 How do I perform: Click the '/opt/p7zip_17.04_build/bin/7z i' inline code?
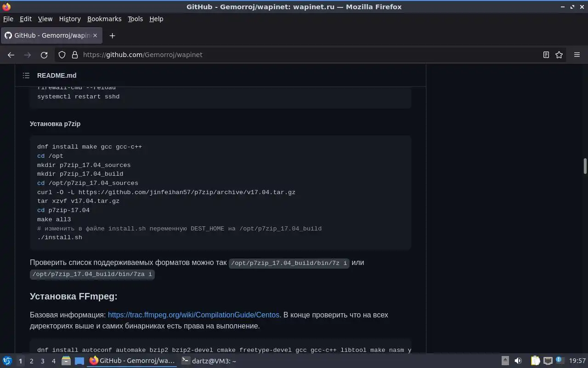tap(289, 263)
